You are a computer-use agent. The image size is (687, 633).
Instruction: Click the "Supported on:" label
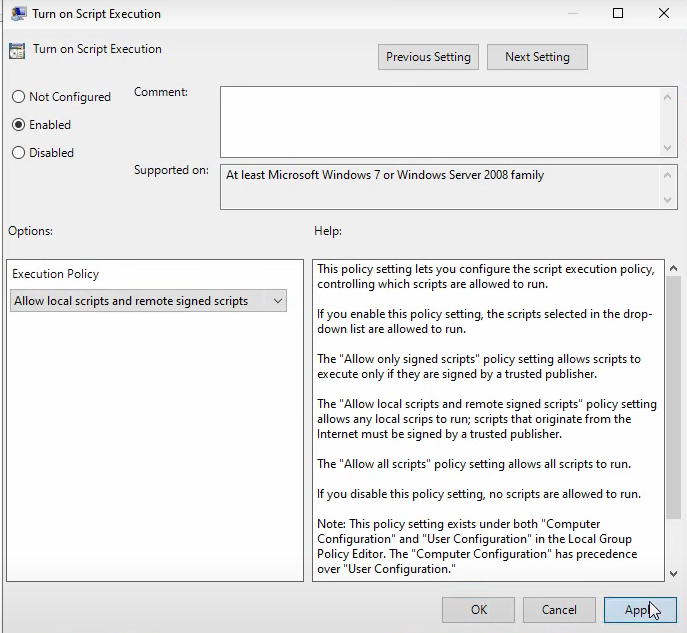click(x=171, y=170)
